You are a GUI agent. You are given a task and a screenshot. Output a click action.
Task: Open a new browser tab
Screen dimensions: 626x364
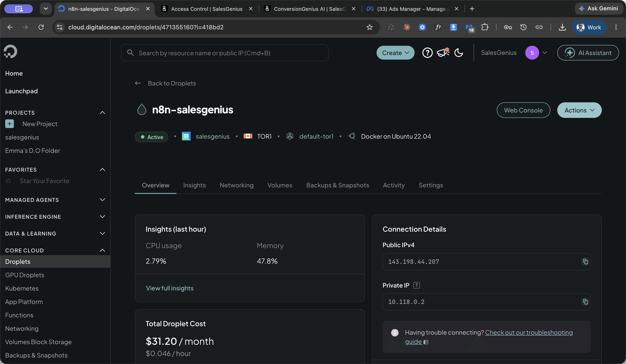coord(472,9)
